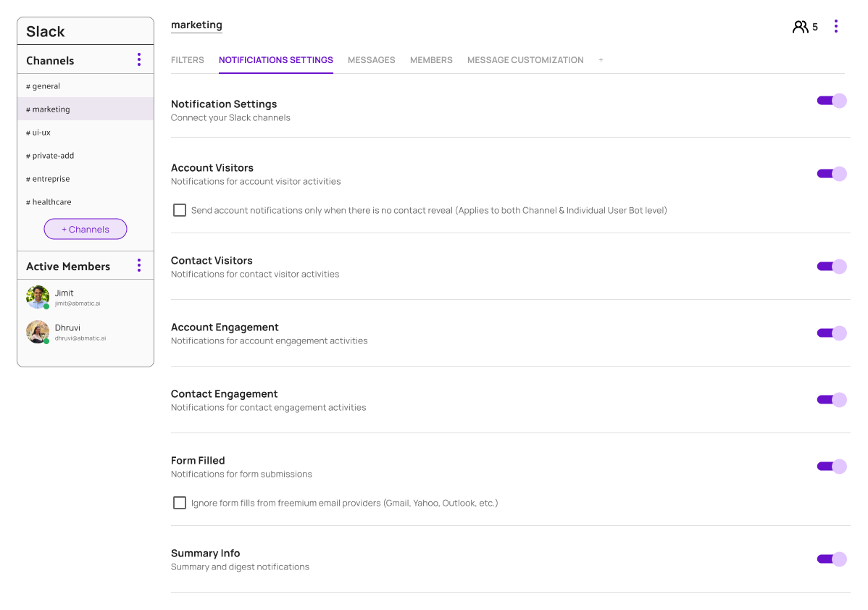Switch to the FILTERS tab
The image size is (868, 610).
tap(187, 60)
